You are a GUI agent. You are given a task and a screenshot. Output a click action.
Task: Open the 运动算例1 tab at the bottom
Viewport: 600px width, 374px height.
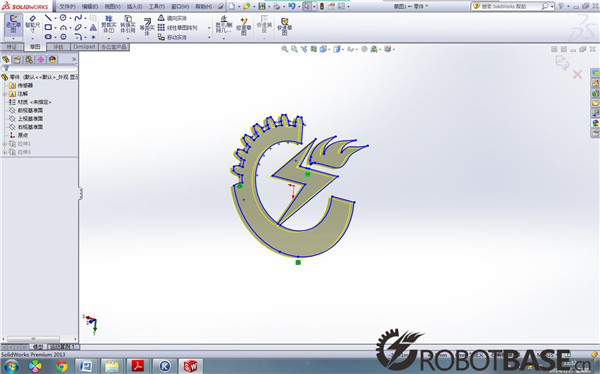63,347
